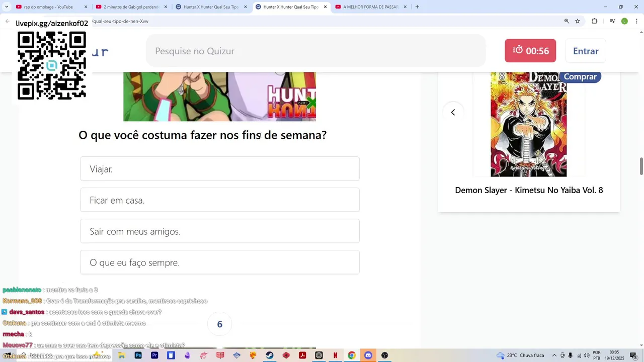Open Photoshop from the taskbar
The width and height of the screenshot is (644, 362).
pyautogui.click(x=138, y=355)
